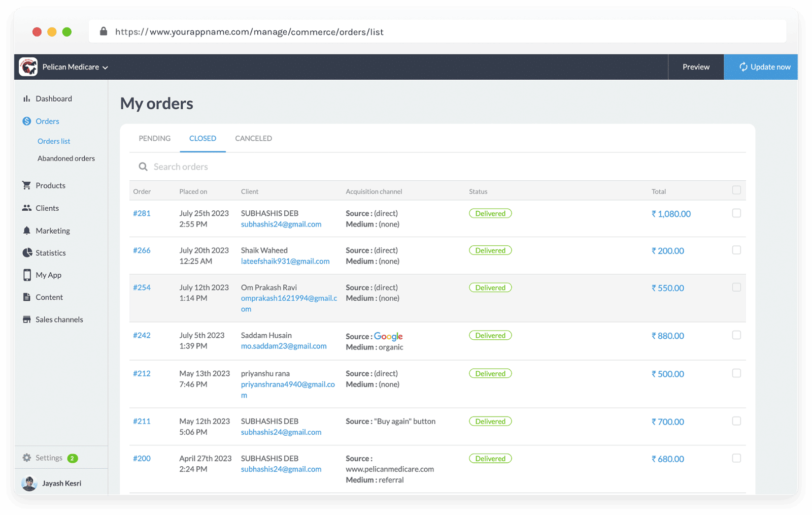The height and width of the screenshot is (515, 812).
Task: Open order #266 details link
Action: pyautogui.click(x=142, y=250)
